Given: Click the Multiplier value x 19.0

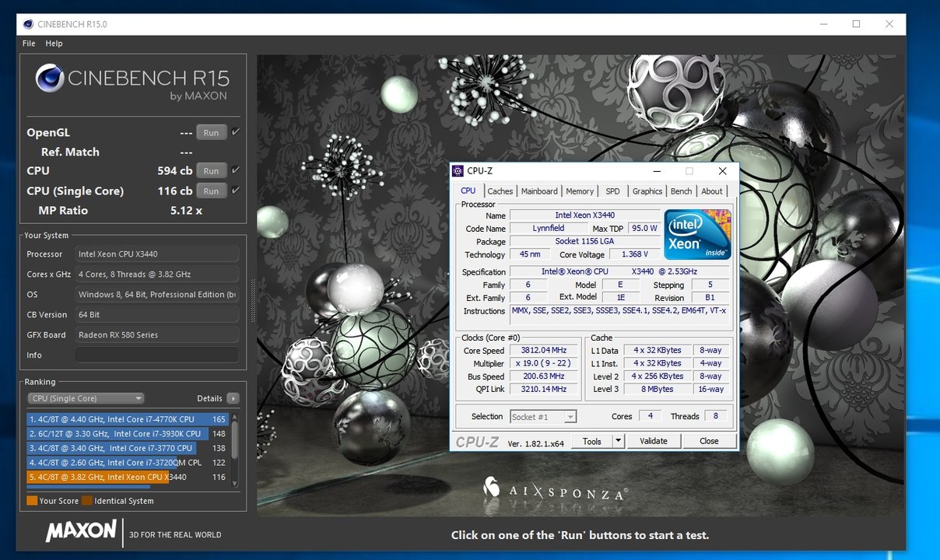Looking at the screenshot, I should coord(545,363).
